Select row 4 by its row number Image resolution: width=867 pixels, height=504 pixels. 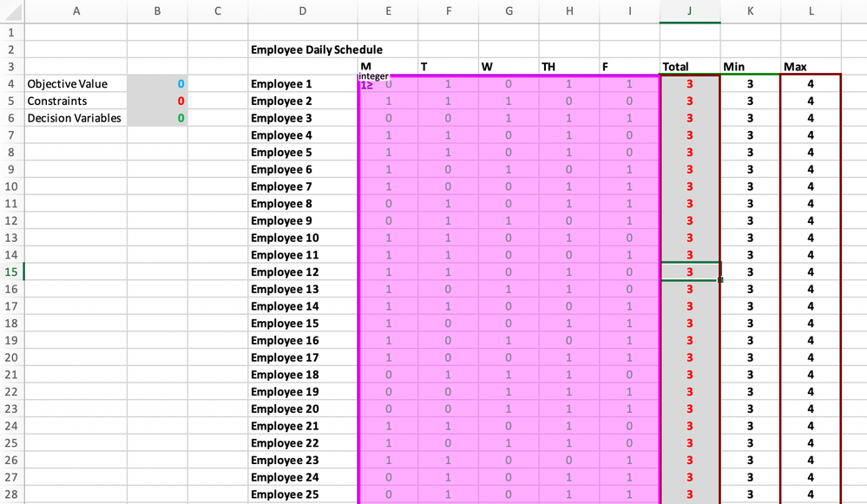click(11, 83)
